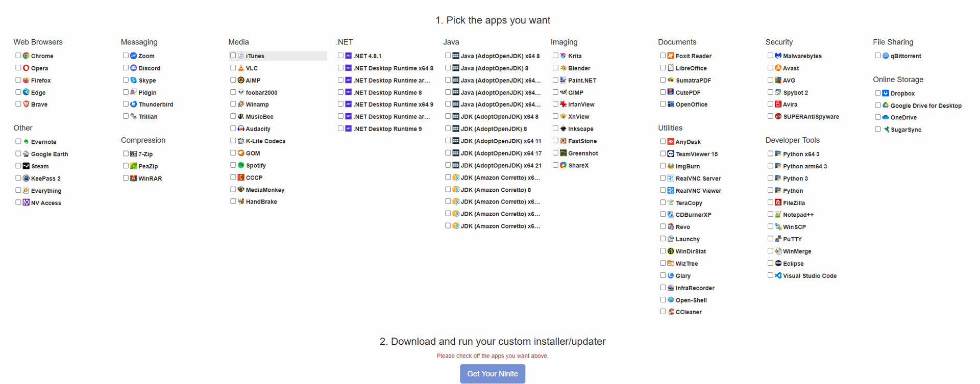Screen dimensions: 980x384
Task: Click the Steam app icon
Action: (26, 166)
